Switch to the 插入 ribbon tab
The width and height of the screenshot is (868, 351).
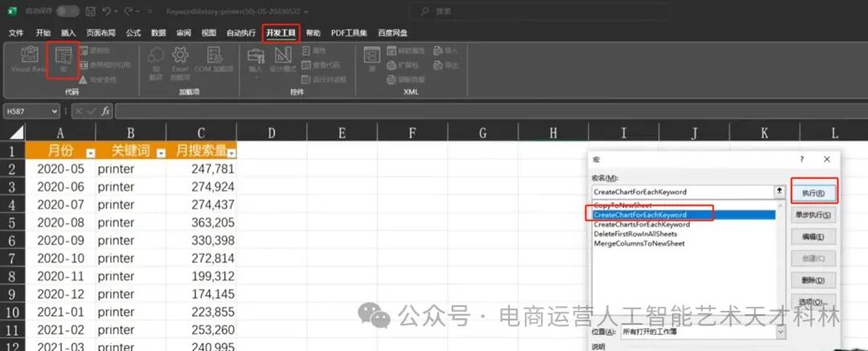68,33
